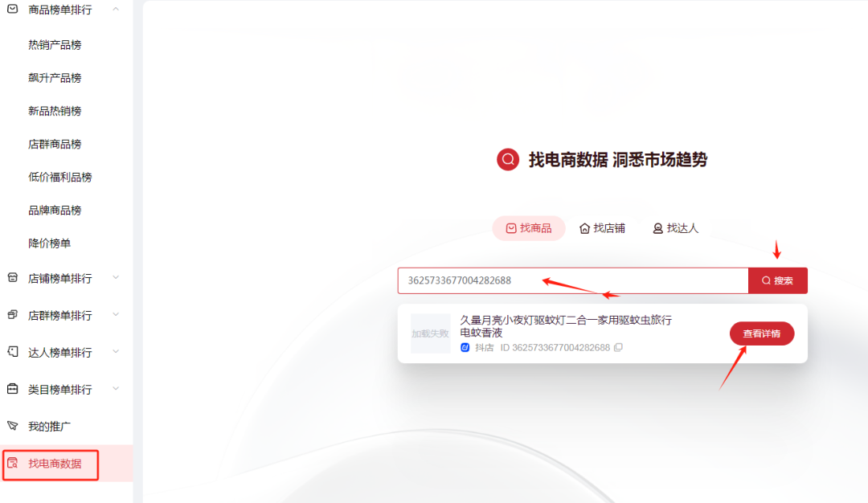
Task: Open 飙升产品榜 menu item
Action: (55, 78)
